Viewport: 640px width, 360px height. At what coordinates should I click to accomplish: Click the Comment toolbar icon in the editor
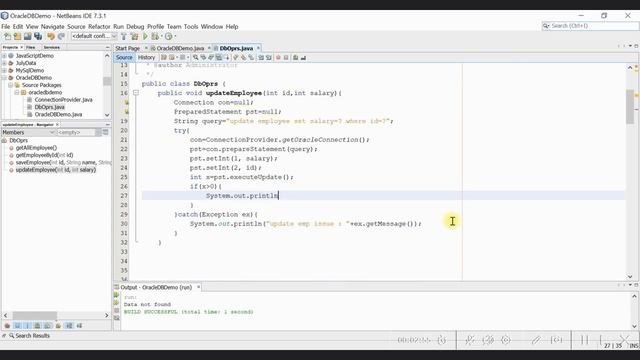click(296, 58)
